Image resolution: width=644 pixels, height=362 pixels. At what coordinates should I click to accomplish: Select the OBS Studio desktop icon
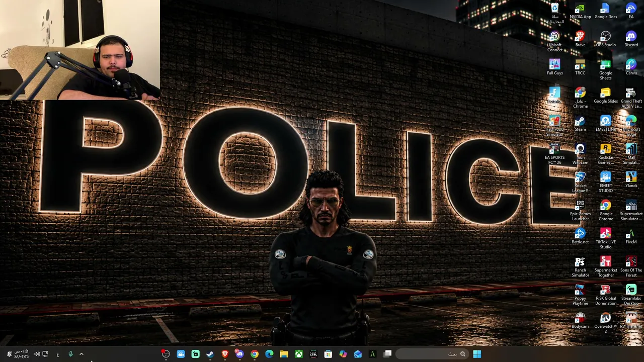pos(606,39)
